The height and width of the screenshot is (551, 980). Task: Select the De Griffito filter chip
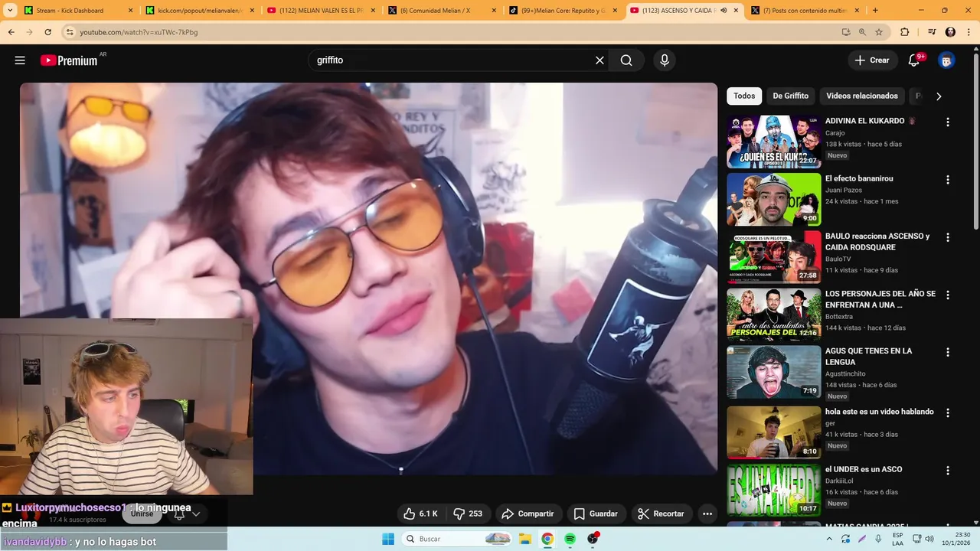point(790,96)
